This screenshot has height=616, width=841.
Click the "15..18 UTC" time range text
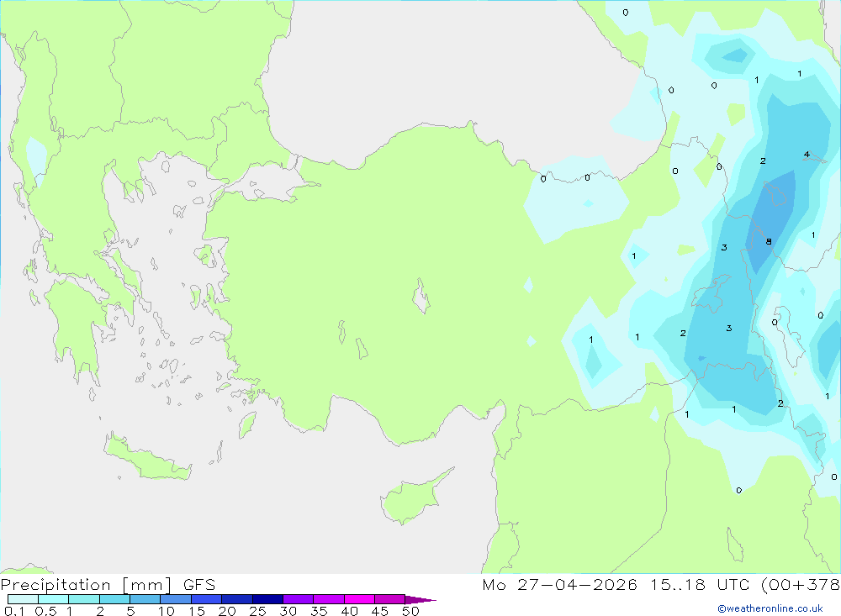pos(700,585)
